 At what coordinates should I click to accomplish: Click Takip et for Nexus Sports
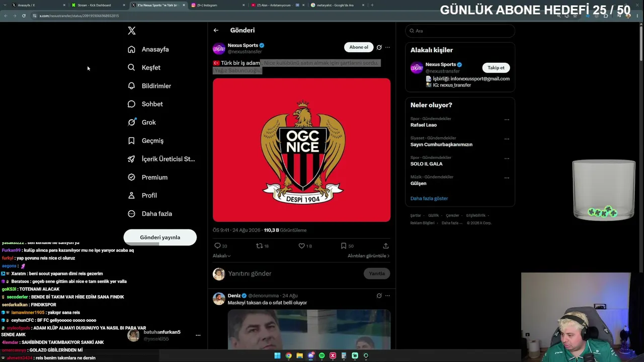pos(496,68)
